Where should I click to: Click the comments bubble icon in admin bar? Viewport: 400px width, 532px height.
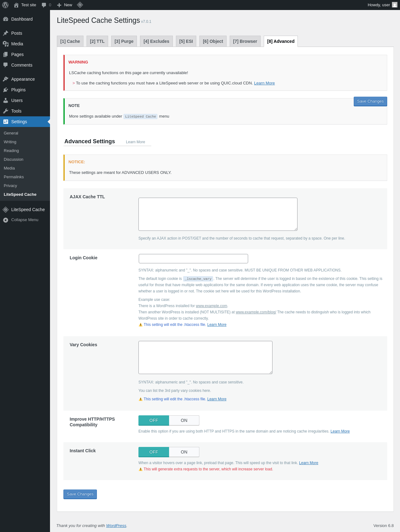(x=44, y=5)
